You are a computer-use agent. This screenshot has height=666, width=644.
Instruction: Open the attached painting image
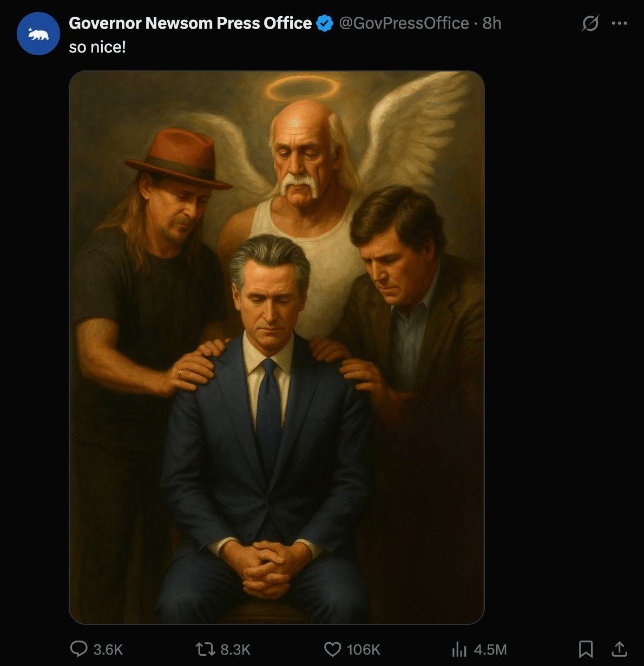click(x=277, y=347)
